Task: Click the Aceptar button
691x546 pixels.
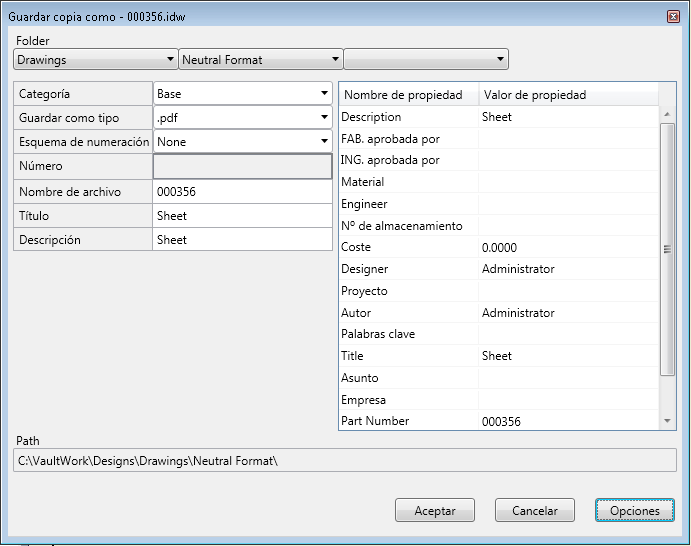Action: click(x=435, y=510)
